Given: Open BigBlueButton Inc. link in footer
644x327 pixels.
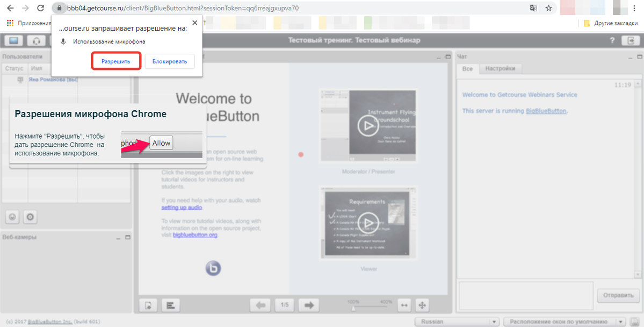Looking at the screenshot, I should [50, 322].
